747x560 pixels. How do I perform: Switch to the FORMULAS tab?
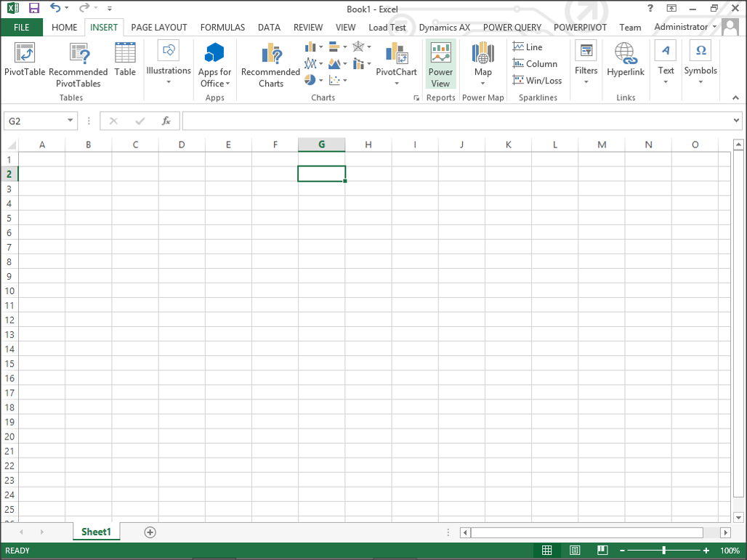coord(222,28)
